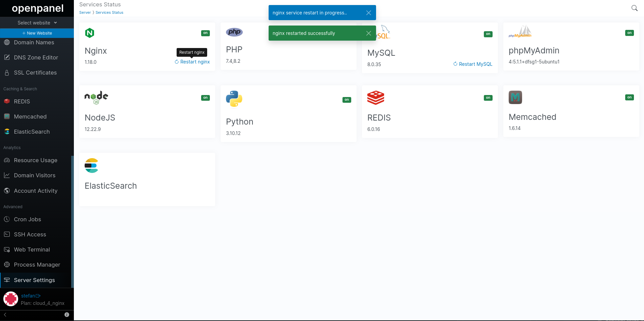Click the NodeJS logo icon
The height and width of the screenshot is (321, 644).
coord(96,98)
